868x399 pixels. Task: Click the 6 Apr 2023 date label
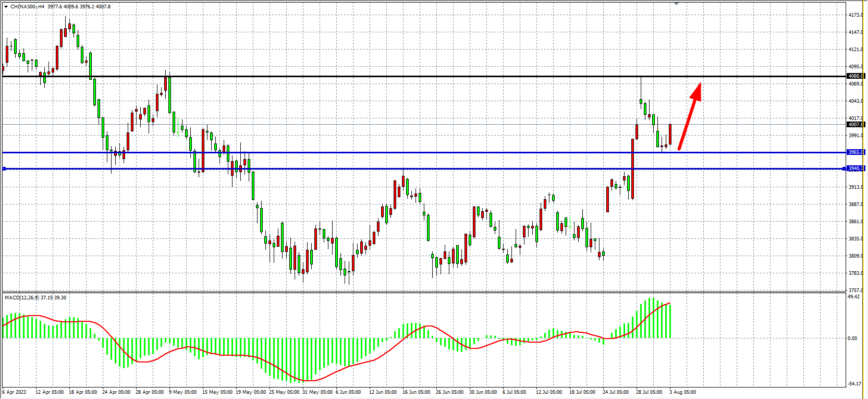click(14, 392)
